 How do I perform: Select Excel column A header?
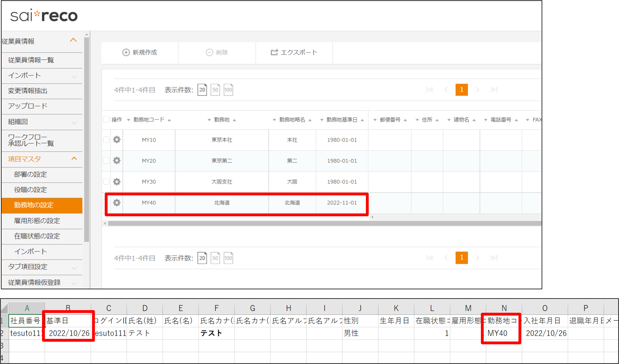point(27,308)
